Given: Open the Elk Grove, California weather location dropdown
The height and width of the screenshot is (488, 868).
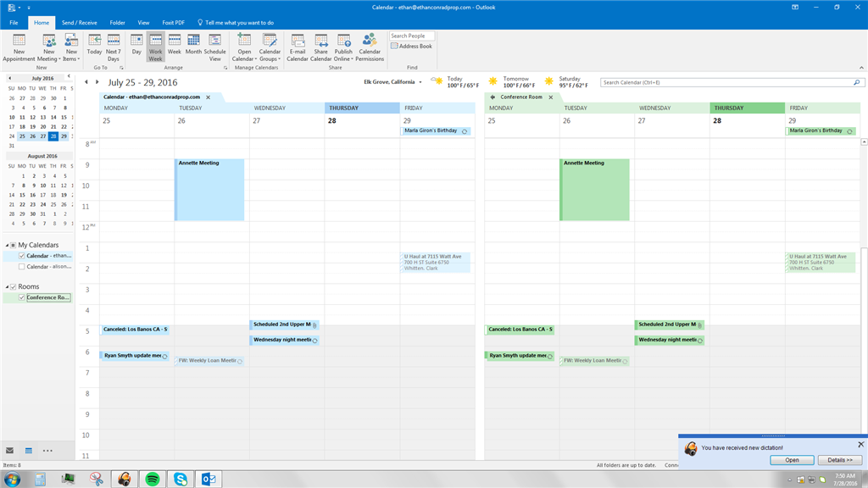Looking at the screenshot, I should [392, 82].
